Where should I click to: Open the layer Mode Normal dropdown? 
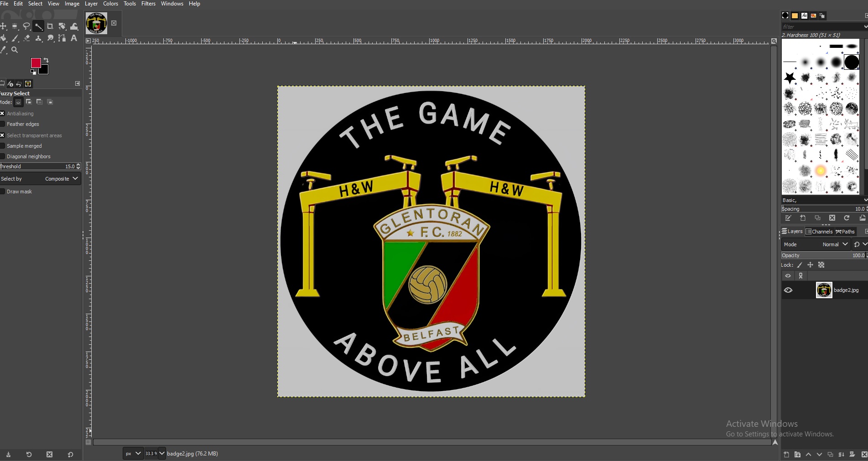816,244
